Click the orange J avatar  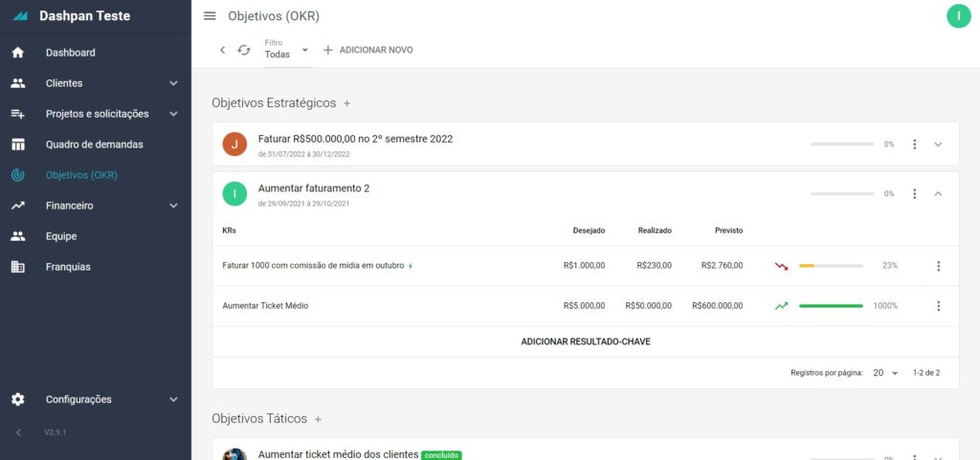coord(234,143)
